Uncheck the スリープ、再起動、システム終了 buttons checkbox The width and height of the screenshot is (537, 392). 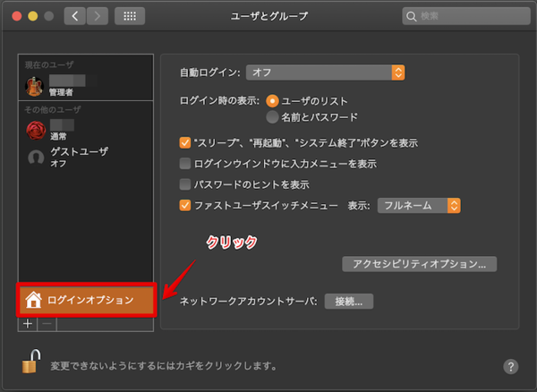pos(185,142)
